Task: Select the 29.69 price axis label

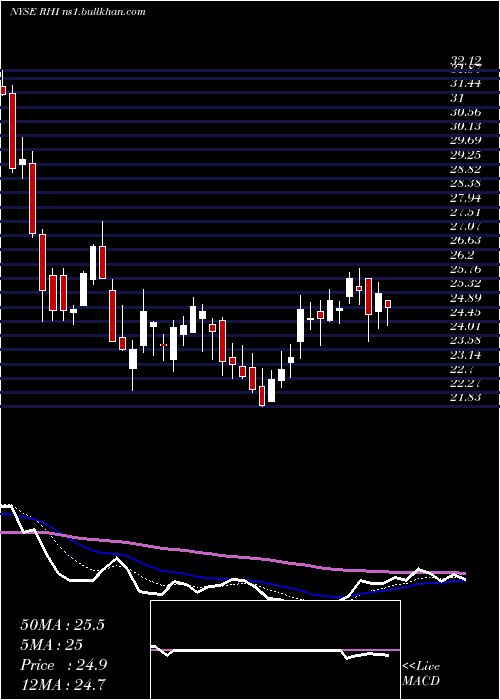Action: pyautogui.click(x=466, y=141)
